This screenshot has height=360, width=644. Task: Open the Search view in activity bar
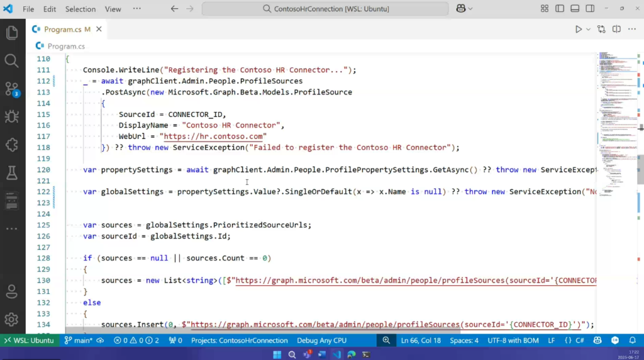11,61
